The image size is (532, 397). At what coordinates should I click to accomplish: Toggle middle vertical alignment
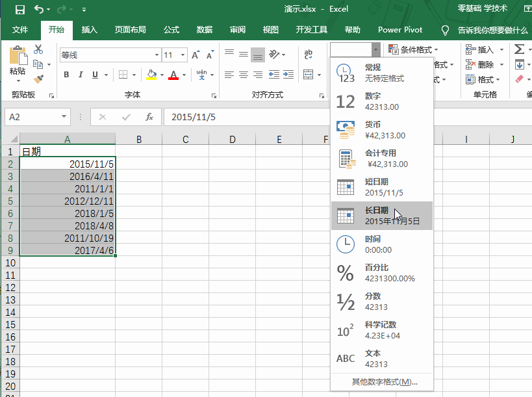pos(244,55)
